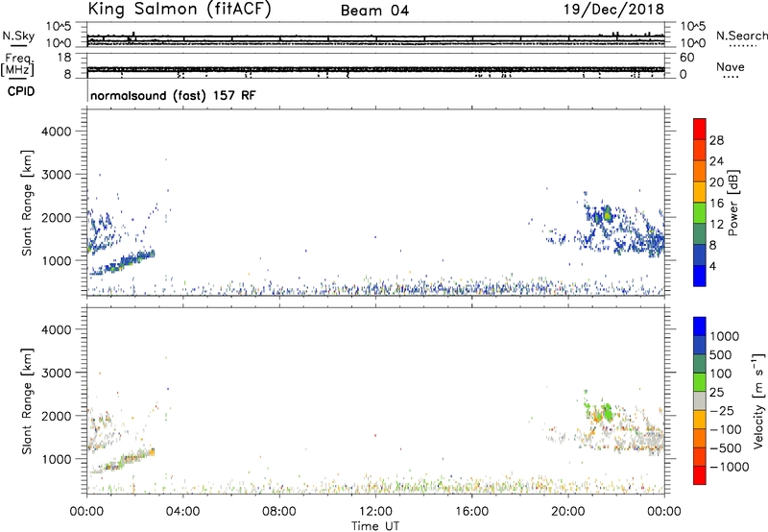Click the 4 tick on Power scale
This screenshot has width=768, height=532.
coord(713,266)
